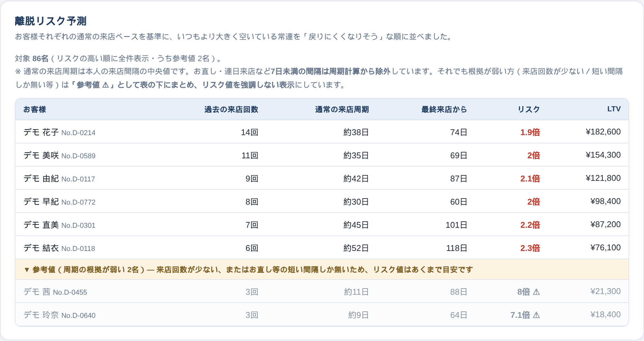Select customer デモ 玲奈
Image resolution: width=644 pixels, height=341 pixels.
tap(41, 315)
